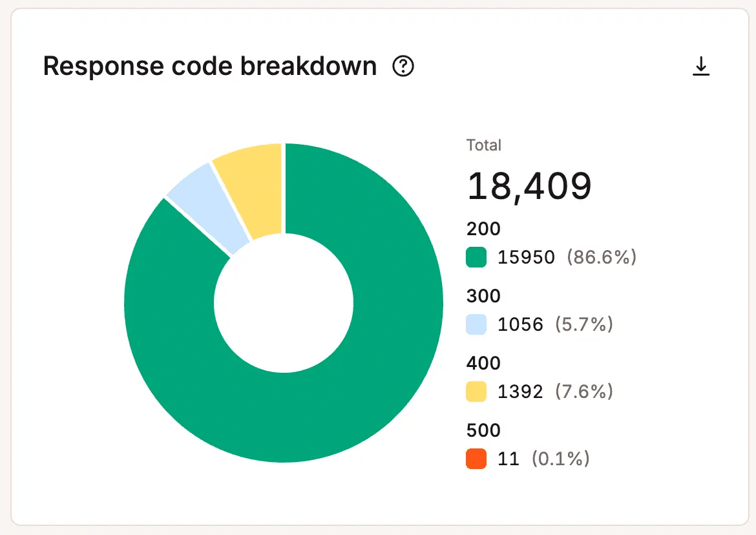Expand details for the 400 legend group

[483, 363]
